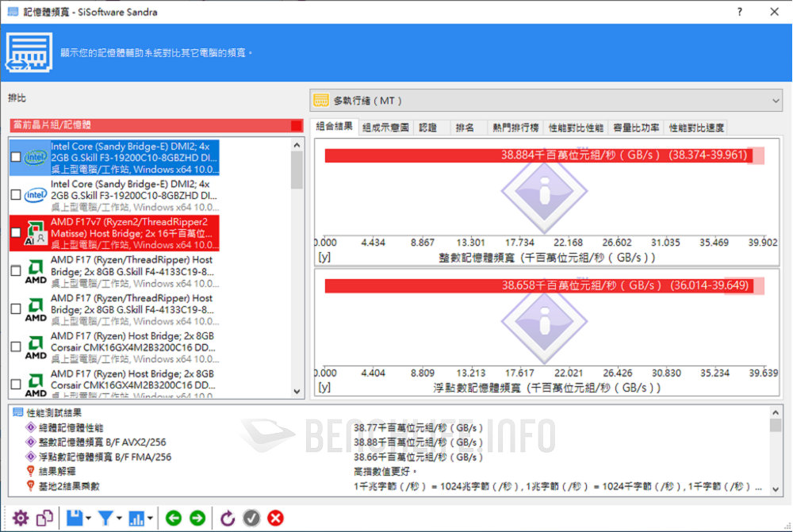793x532 pixels.
Task: Click the red swatch beside 當前晶片組/記憶體
Action: click(297, 125)
